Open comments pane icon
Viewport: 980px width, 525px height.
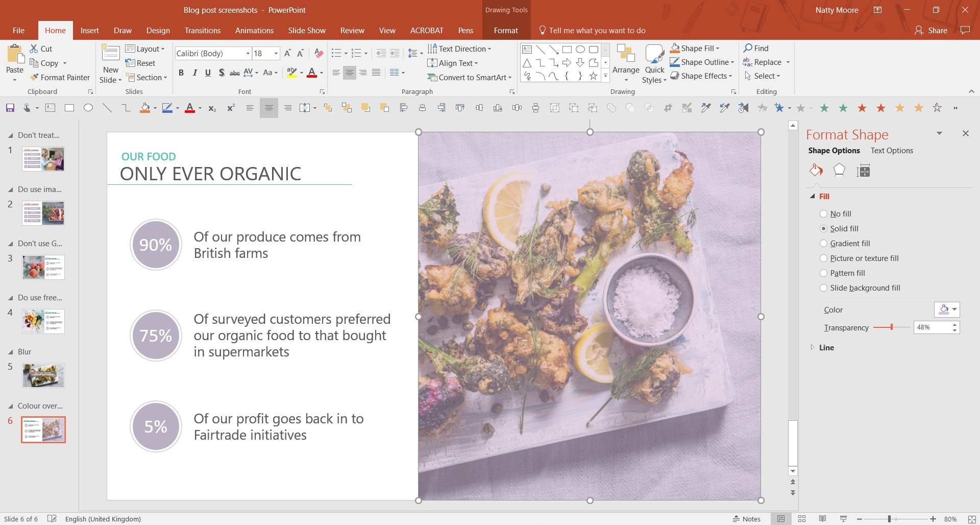(x=965, y=31)
